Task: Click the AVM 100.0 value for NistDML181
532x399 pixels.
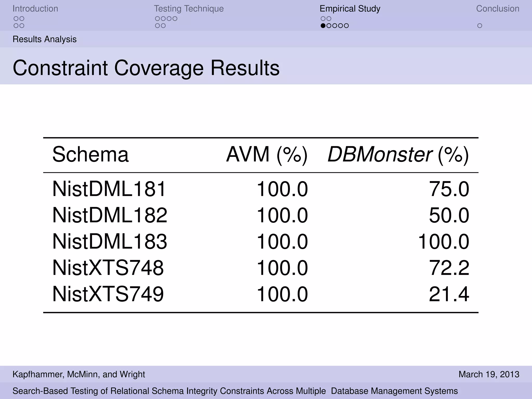Action: point(282,189)
